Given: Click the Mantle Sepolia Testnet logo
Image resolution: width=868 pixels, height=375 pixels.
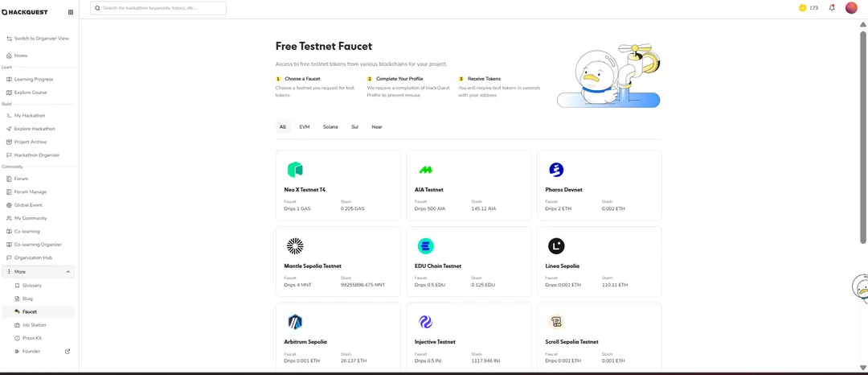Looking at the screenshot, I should [295, 246].
